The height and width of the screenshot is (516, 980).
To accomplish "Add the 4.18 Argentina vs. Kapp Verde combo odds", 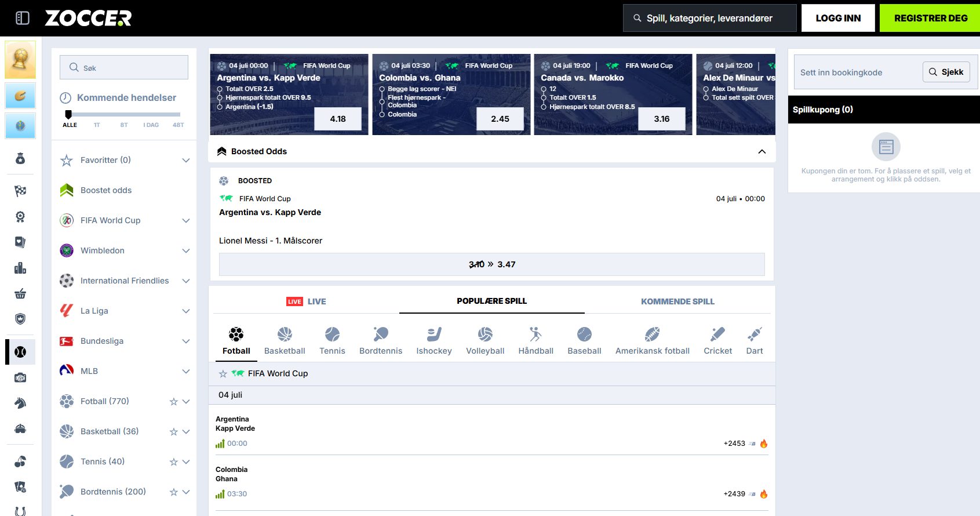I will coord(338,119).
